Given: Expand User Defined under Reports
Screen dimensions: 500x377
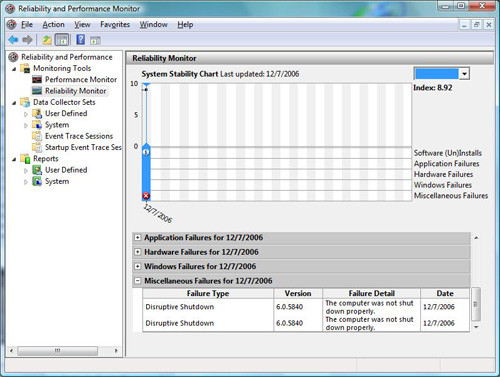Looking at the screenshot, I should coord(26,171).
